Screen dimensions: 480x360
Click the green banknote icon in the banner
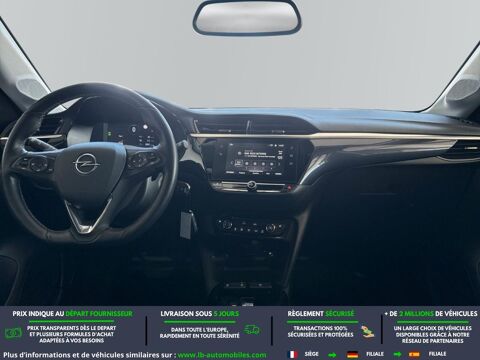click(x=13, y=333)
